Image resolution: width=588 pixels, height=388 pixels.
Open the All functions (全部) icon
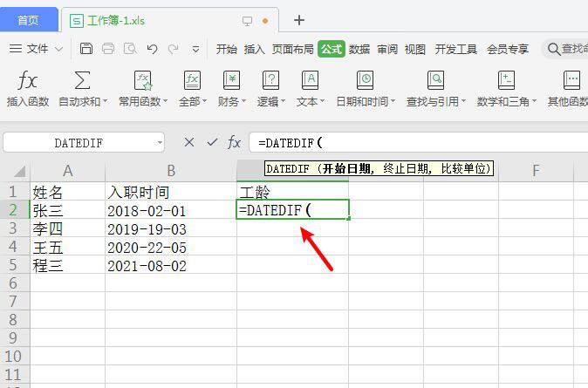192,80
